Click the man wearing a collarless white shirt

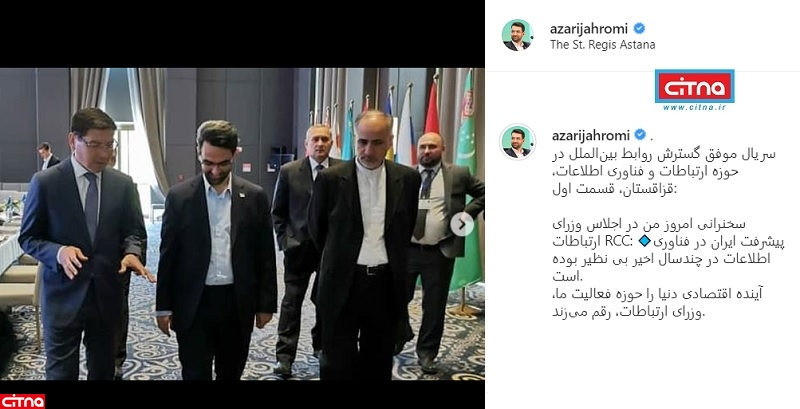pyautogui.click(x=365, y=245)
